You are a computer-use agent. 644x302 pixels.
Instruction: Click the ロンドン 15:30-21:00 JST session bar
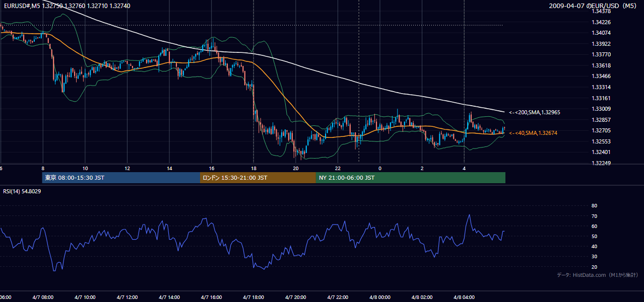click(x=257, y=178)
